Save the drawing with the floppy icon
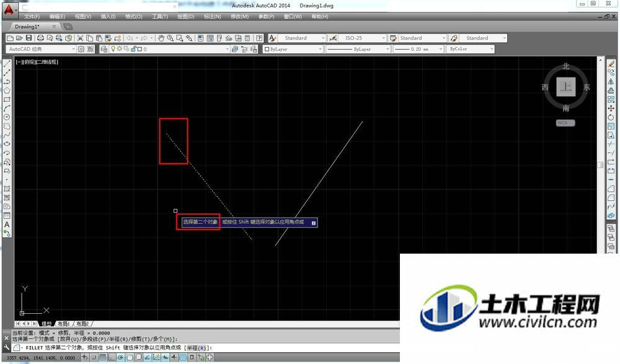Image resolution: width=620 pixels, height=364 pixels. (x=29, y=38)
